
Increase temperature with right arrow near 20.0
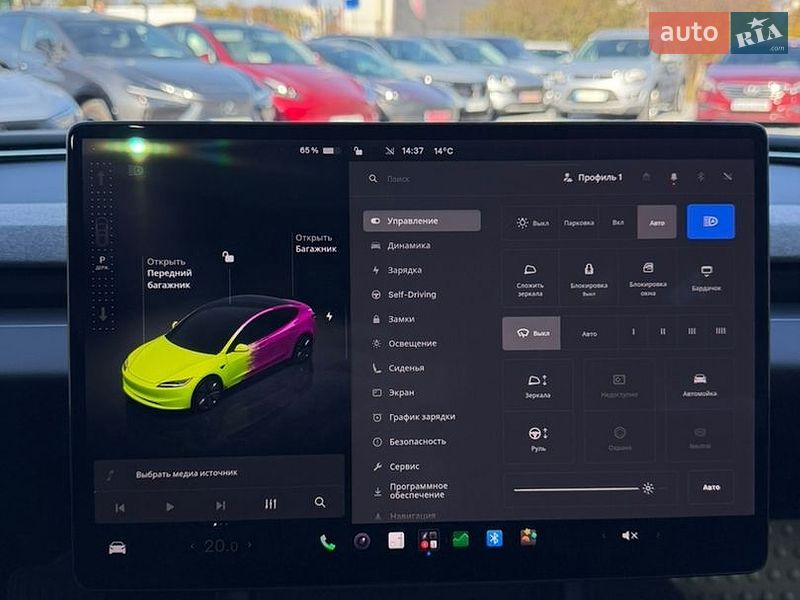pos(249,545)
